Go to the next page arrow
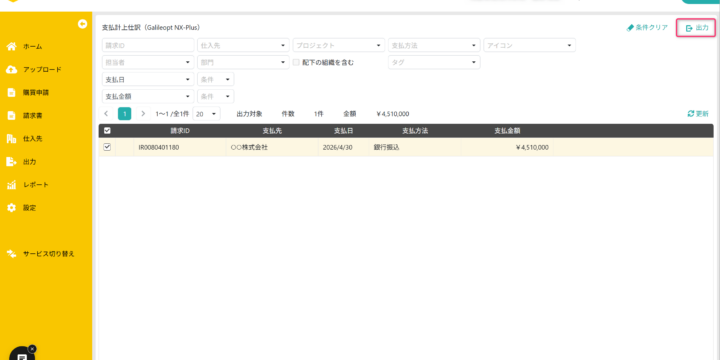Image resolution: width=720 pixels, height=360 pixels. click(143, 114)
